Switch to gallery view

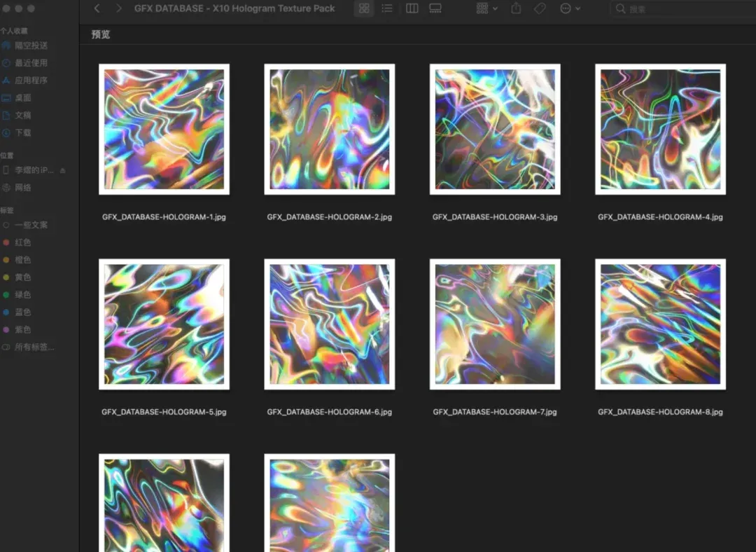pyautogui.click(x=435, y=8)
